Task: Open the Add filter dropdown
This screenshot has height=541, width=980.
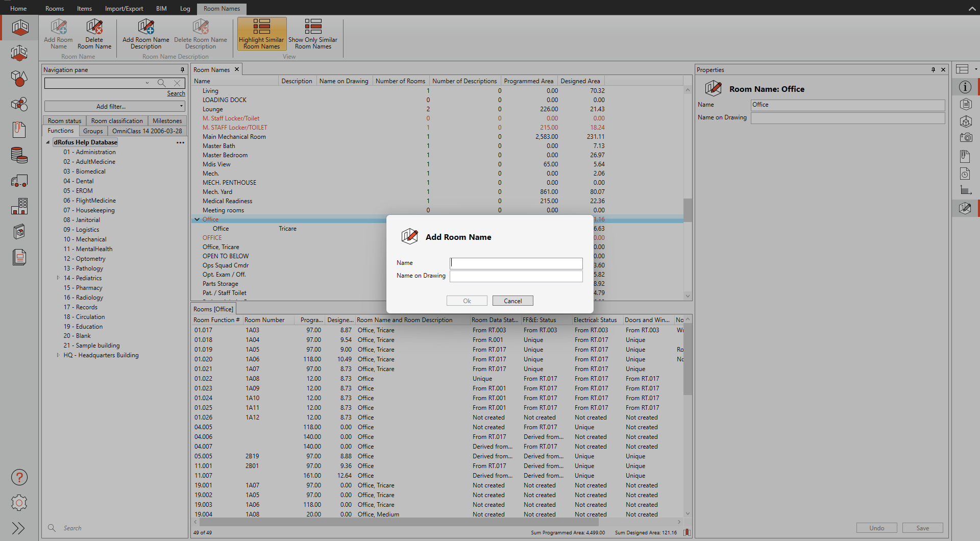Action: (x=114, y=106)
